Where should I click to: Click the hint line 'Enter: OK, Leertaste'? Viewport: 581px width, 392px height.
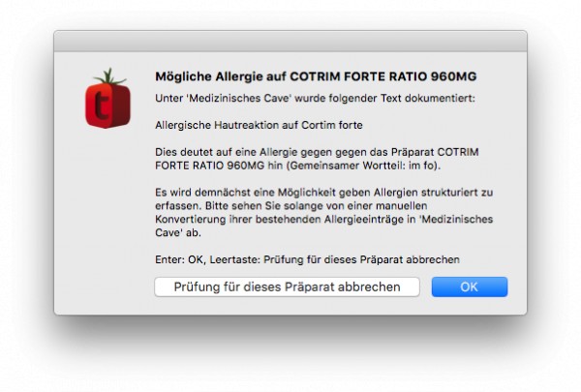click(x=307, y=259)
